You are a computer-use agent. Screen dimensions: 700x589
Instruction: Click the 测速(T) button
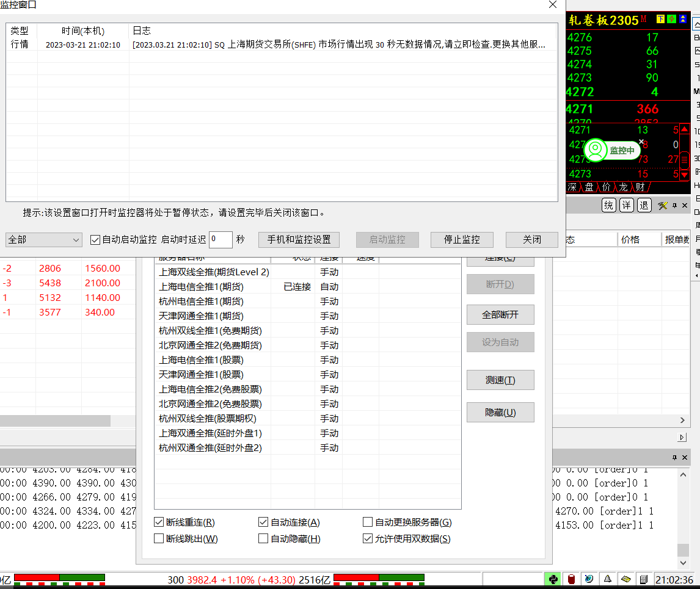[500, 380]
